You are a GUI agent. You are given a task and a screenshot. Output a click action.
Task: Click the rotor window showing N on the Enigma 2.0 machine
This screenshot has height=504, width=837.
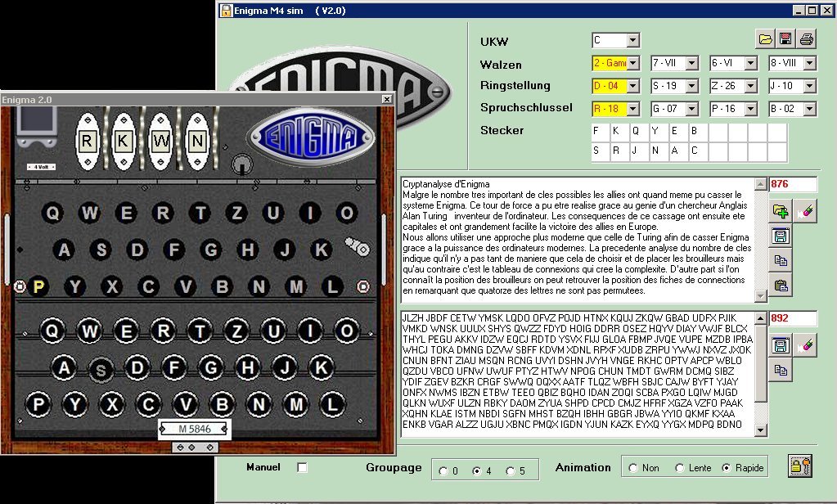click(x=197, y=141)
